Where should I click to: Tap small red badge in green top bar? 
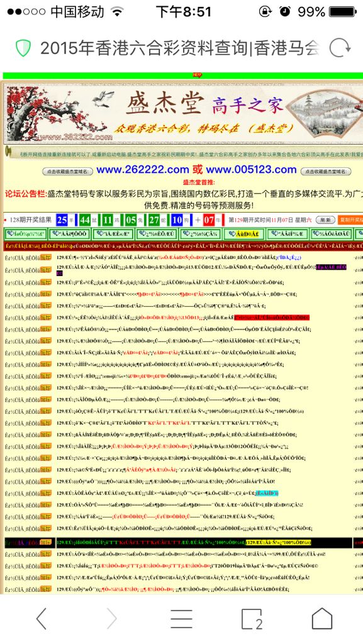tap(197, 75)
